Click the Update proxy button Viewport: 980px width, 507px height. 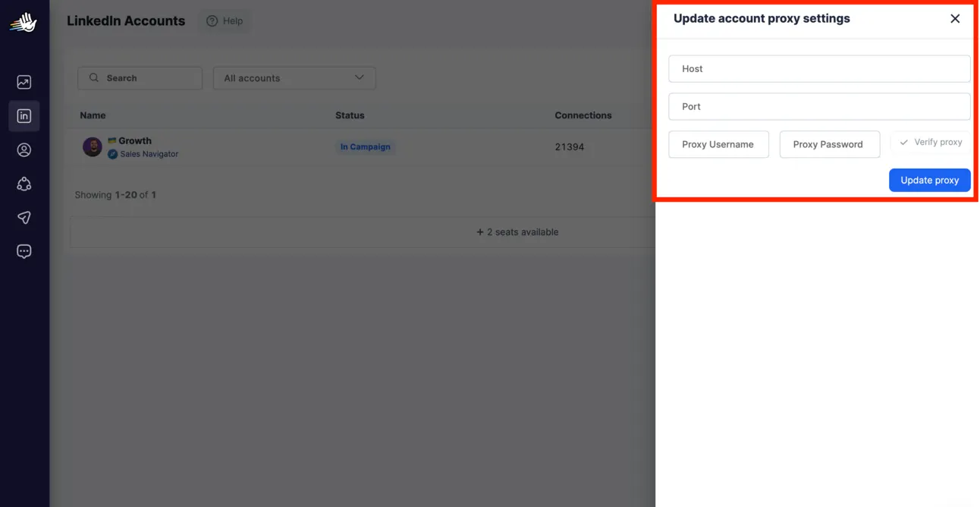click(929, 180)
